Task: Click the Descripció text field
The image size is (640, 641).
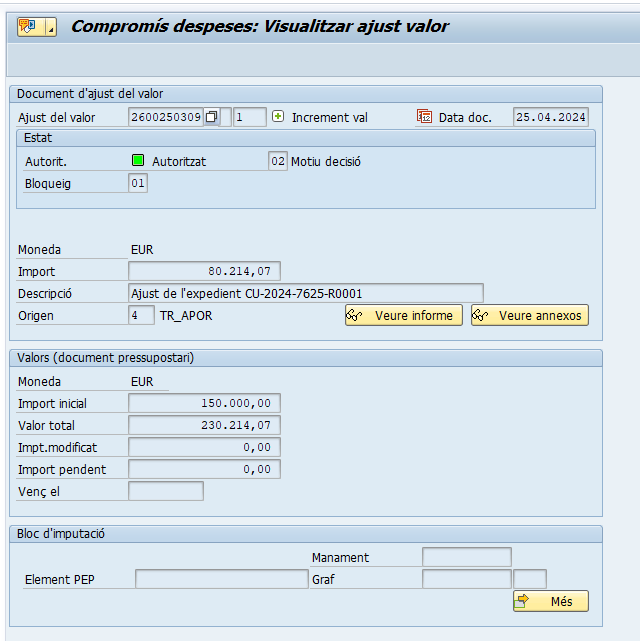Action: coord(305,293)
